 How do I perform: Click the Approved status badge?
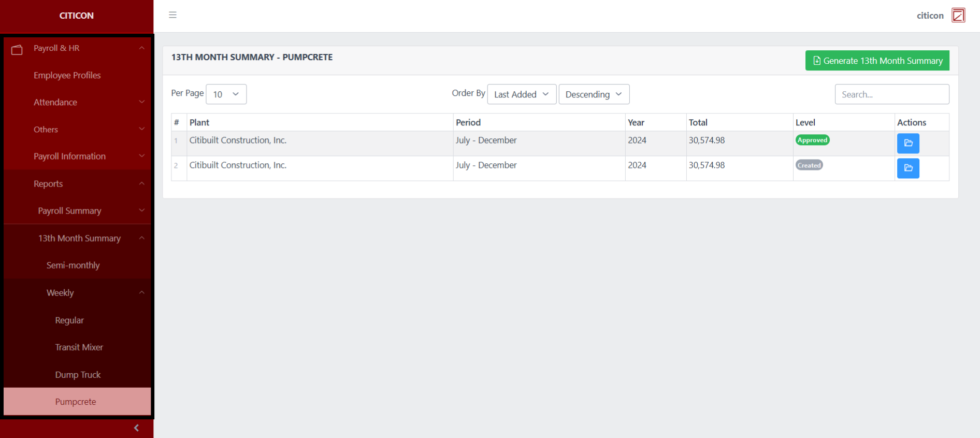tap(812, 140)
